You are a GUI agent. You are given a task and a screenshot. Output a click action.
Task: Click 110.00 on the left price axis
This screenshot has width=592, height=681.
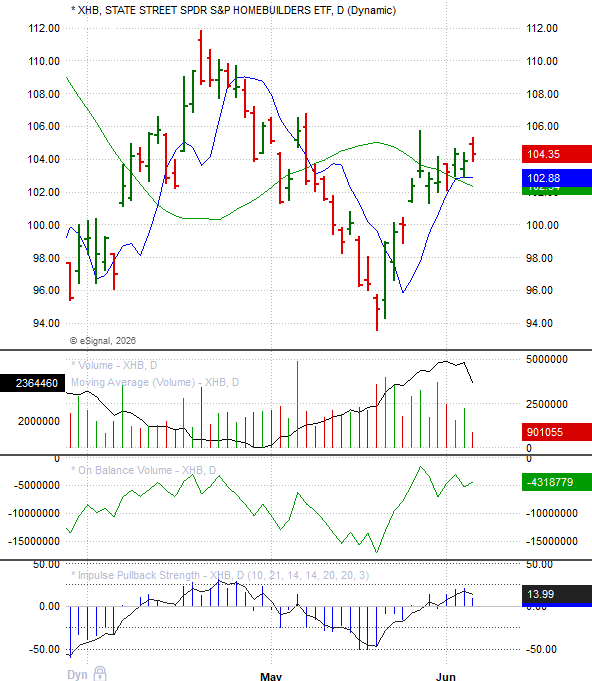(x=44, y=61)
